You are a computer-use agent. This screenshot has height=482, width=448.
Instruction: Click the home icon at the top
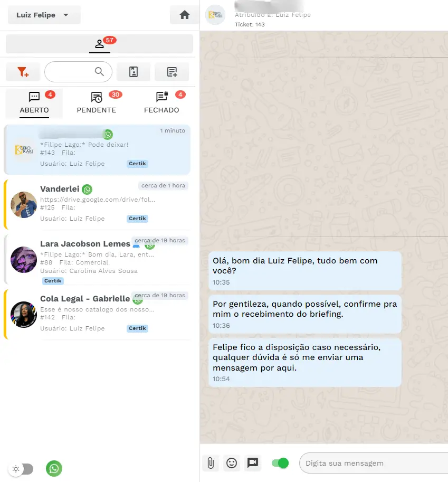click(184, 15)
